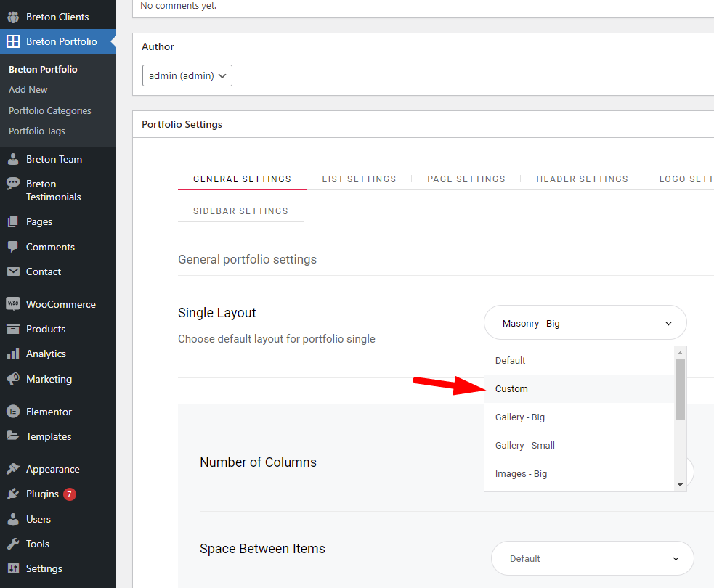This screenshot has width=714, height=588.
Task: Click the Elementor logo icon
Action: [x=13, y=412]
